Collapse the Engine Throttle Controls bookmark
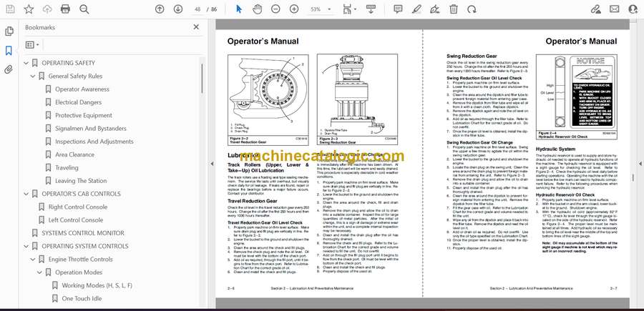 (x=33, y=260)
